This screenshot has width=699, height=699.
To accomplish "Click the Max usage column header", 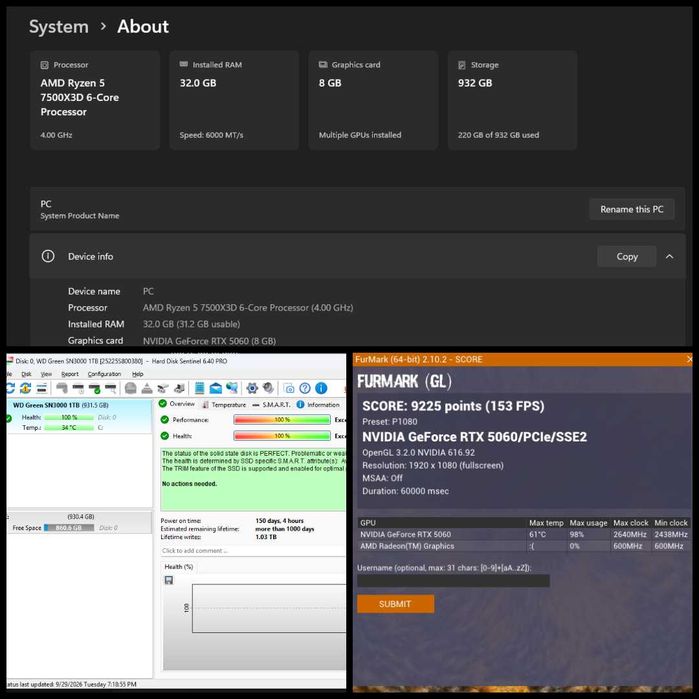I will point(588,522).
